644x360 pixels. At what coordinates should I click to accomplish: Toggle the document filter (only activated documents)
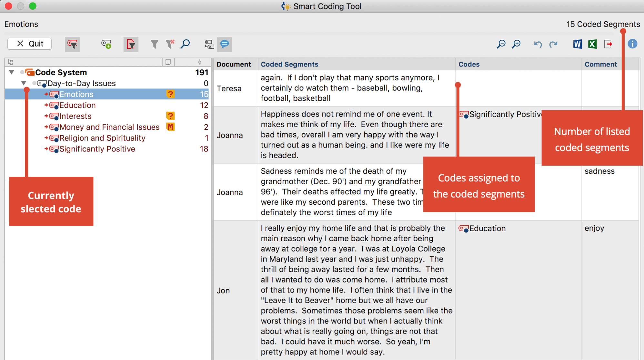[131, 44]
